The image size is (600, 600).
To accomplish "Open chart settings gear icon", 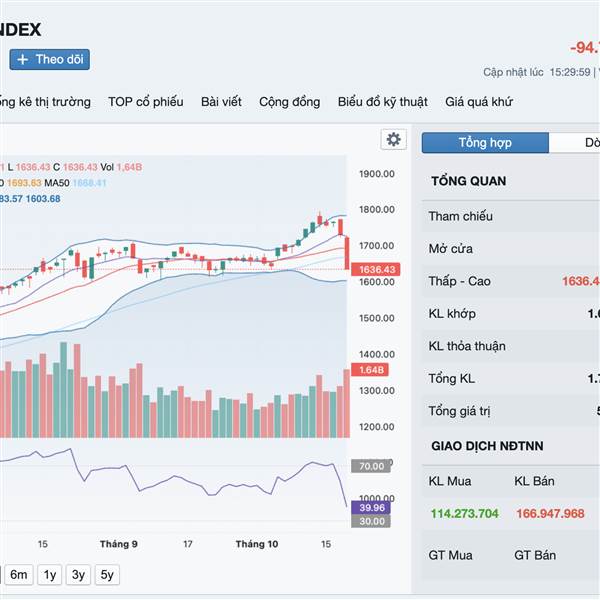I will [x=394, y=140].
